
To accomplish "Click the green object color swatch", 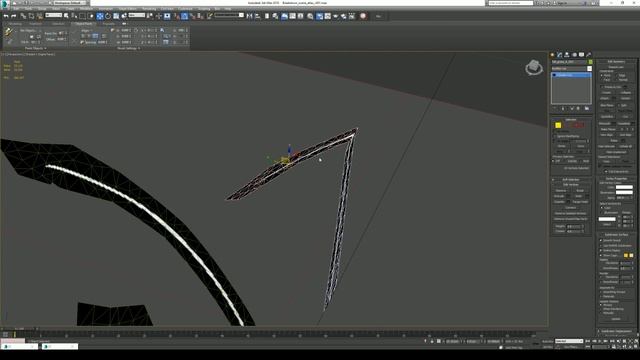I will tap(590, 62).
